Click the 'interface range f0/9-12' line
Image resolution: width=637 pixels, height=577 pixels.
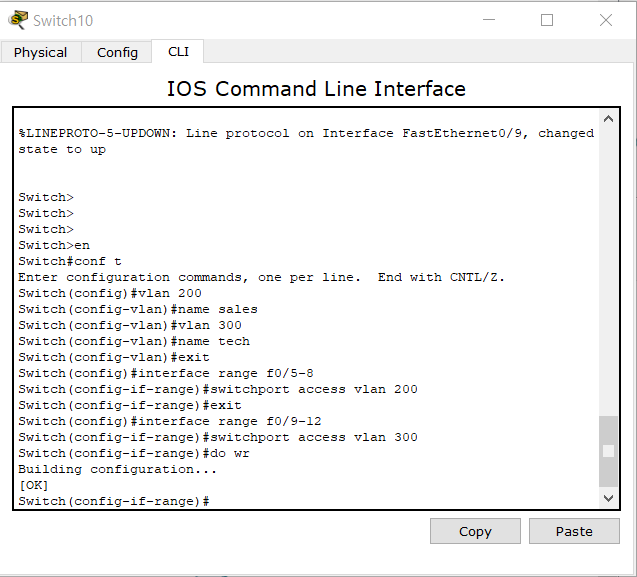[170, 421]
